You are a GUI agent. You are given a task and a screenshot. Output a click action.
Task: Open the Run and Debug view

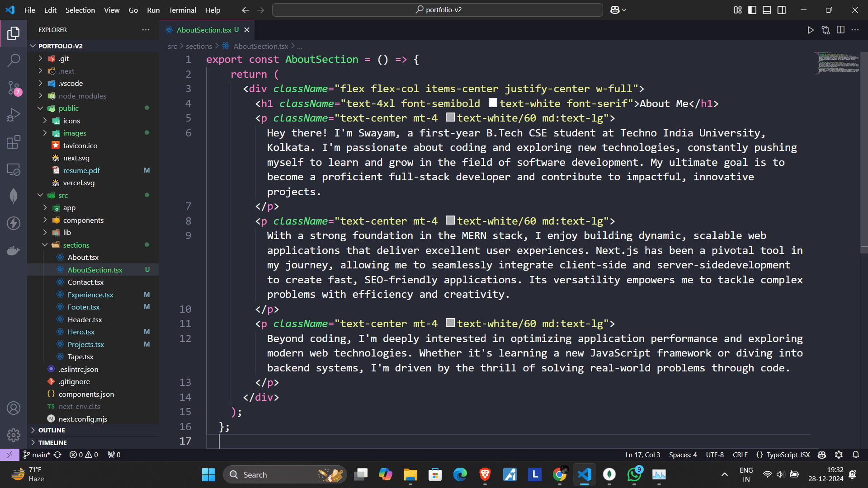pos(14,115)
